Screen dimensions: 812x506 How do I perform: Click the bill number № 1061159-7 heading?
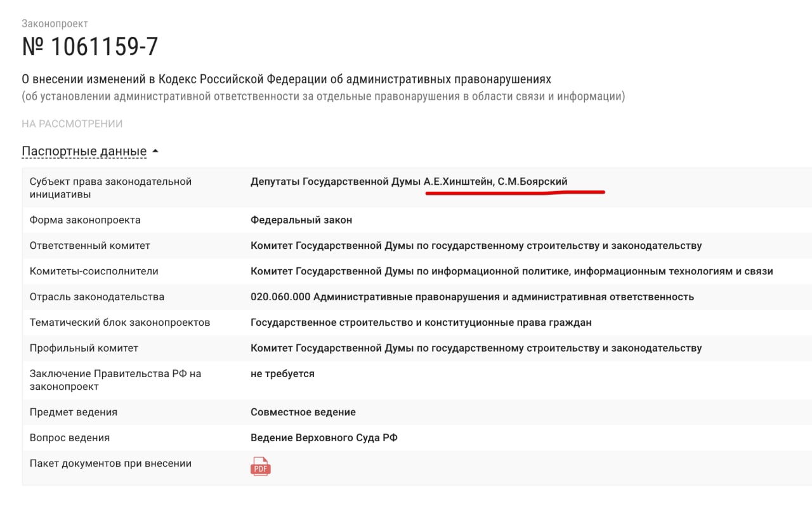(x=90, y=47)
